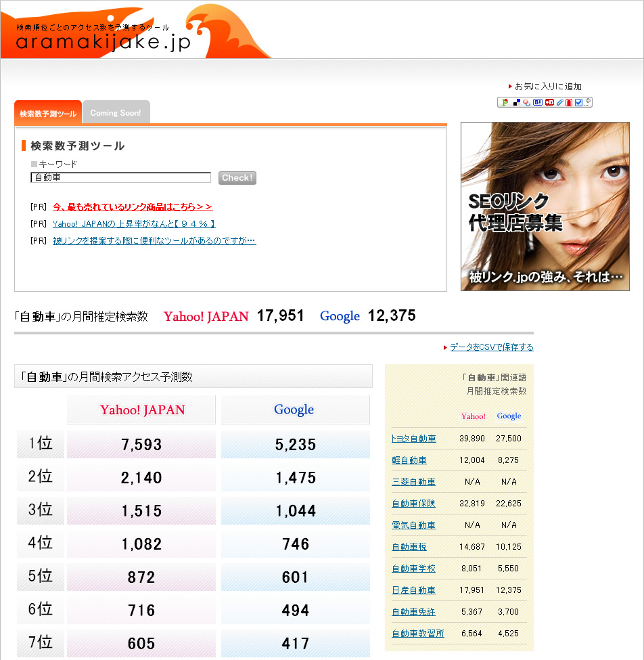Click the SEOリンク代理店募集 banner ad
Image resolution: width=644 pixels, height=660 pixels.
click(x=545, y=206)
